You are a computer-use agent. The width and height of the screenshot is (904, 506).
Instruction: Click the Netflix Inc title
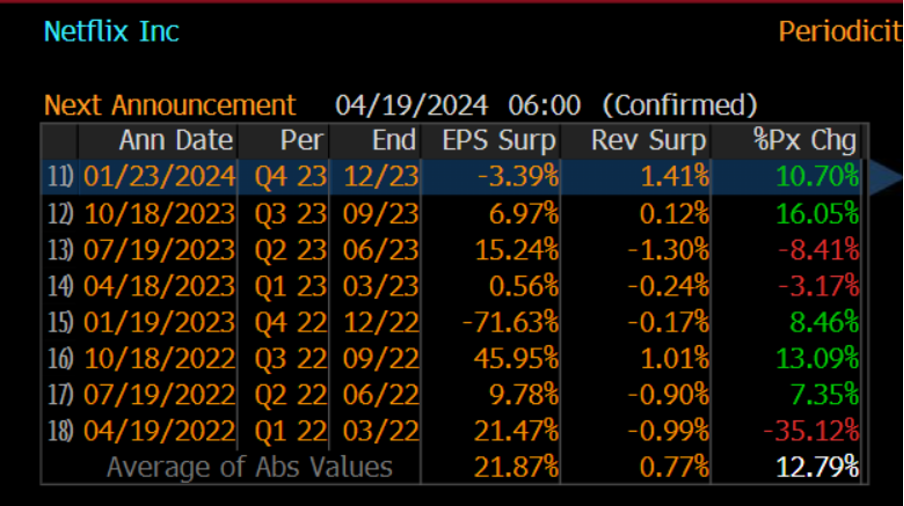click(x=111, y=31)
